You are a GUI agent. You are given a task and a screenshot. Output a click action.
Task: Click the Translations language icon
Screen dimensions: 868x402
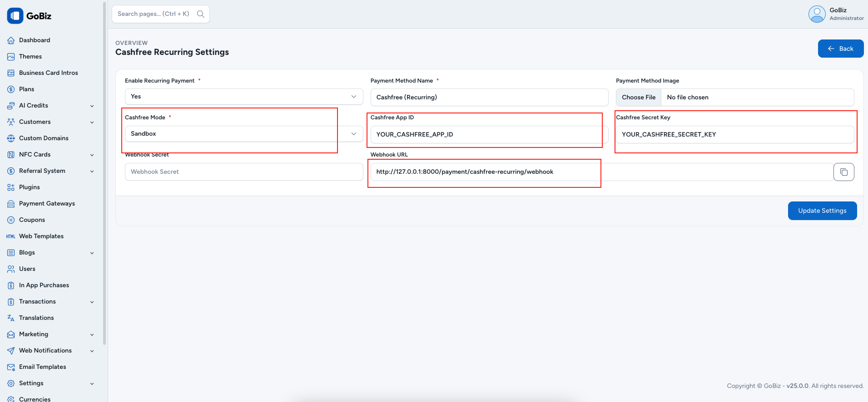(11, 318)
